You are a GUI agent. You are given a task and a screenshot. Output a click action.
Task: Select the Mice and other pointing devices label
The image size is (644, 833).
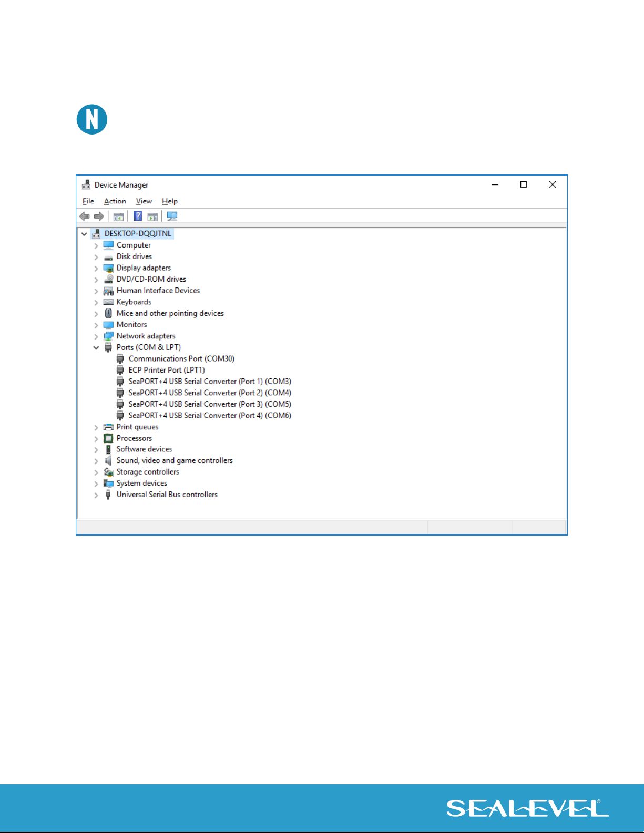[x=170, y=313]
